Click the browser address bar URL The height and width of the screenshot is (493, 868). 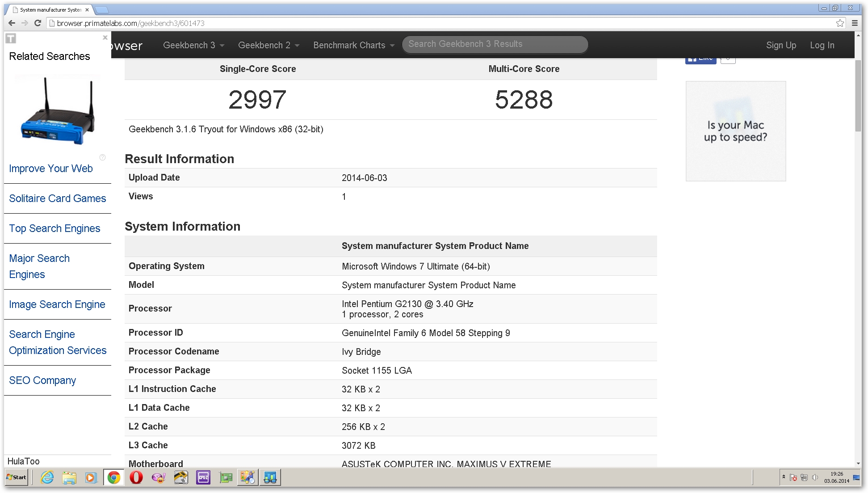click(131, 23)
